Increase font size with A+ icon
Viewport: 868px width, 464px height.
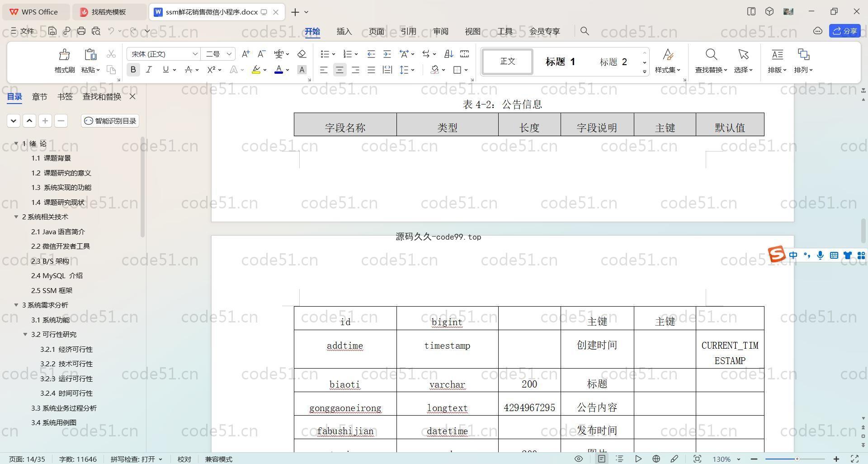(x=245, y=54)
